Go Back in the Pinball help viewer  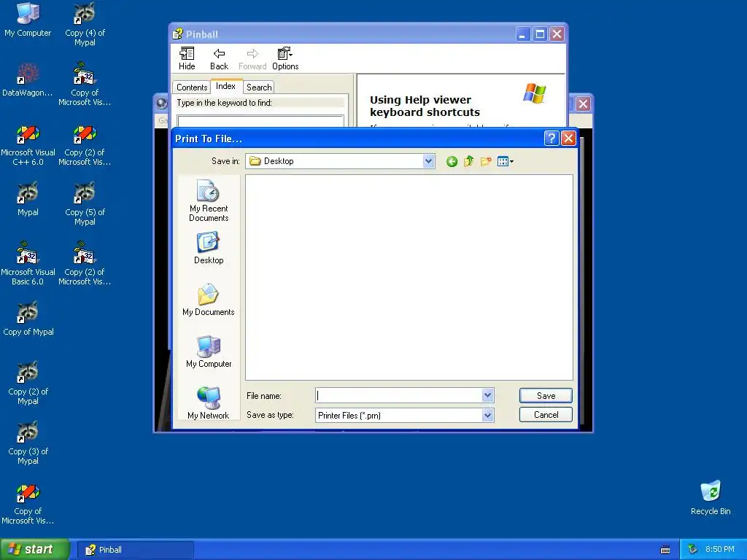(219, 58)
